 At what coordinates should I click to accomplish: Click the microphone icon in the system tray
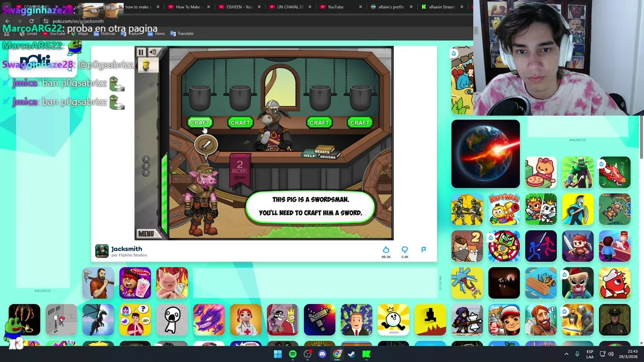577,354
